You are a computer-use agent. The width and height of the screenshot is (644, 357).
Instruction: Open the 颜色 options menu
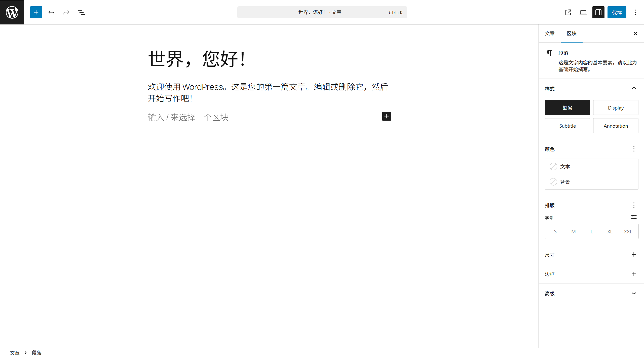633,149
